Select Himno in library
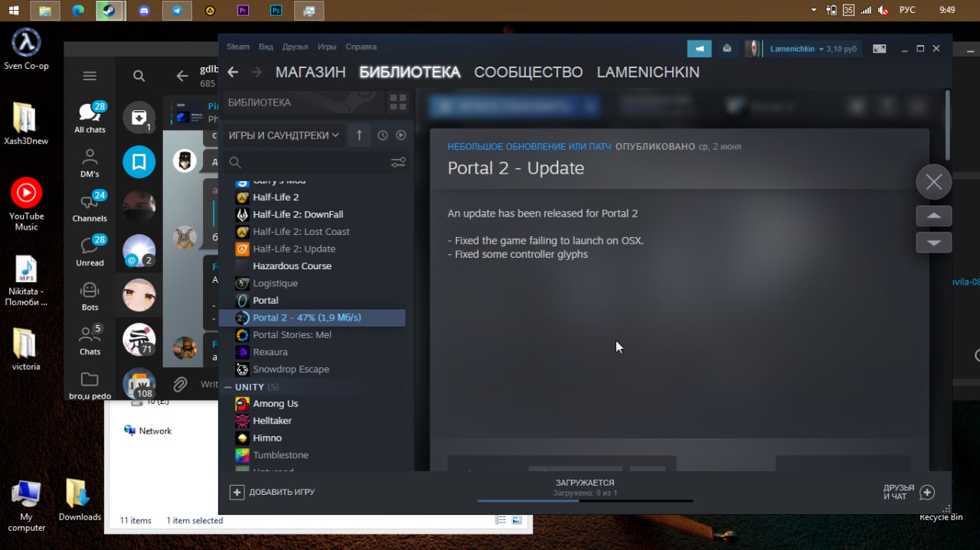This screenshot has height=550, width=980. 267,438
